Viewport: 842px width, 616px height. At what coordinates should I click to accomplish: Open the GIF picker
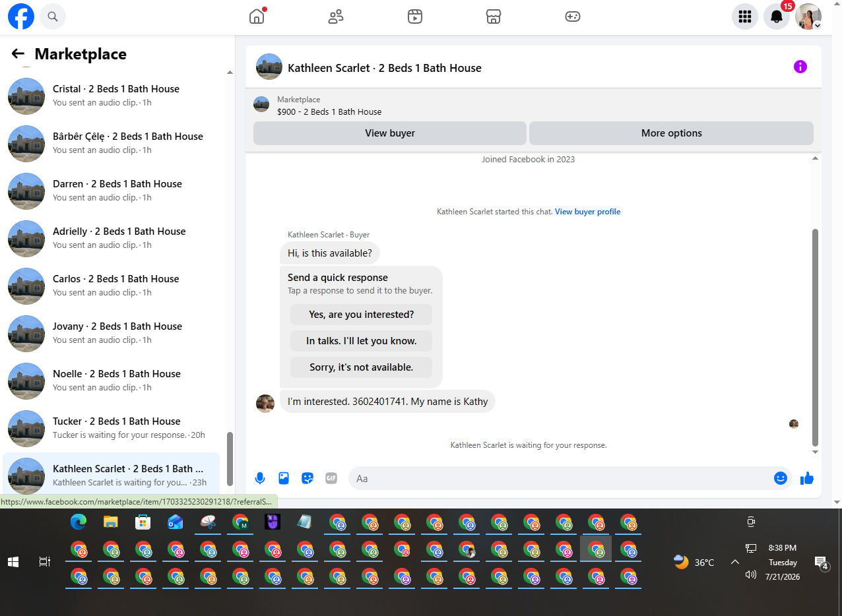click(331, 478)
